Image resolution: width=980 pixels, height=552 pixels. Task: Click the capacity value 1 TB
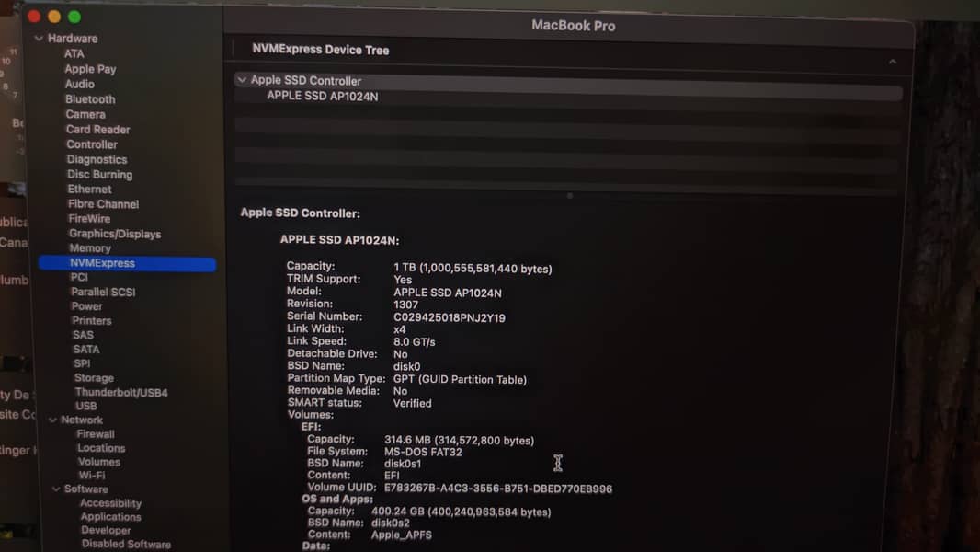(473, 269)
